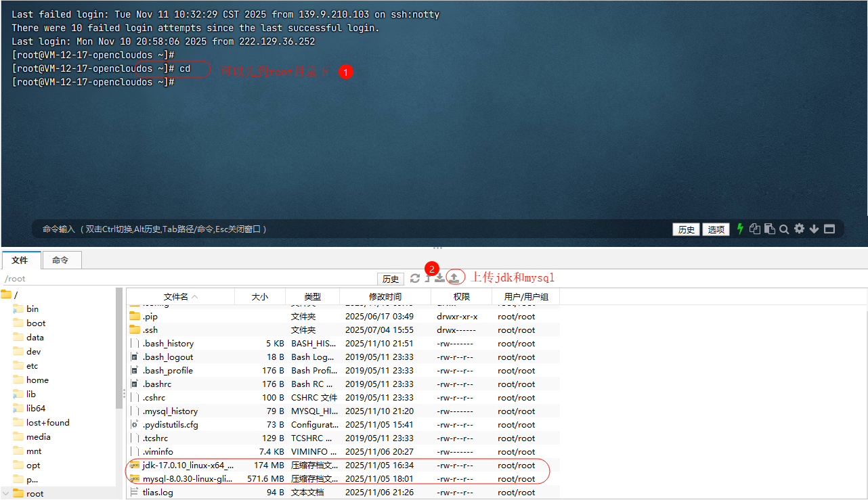Screen dimensions: 868x500
Task: Sort files by the 用户/用户组 column header
Action: [x=526, y=296]
